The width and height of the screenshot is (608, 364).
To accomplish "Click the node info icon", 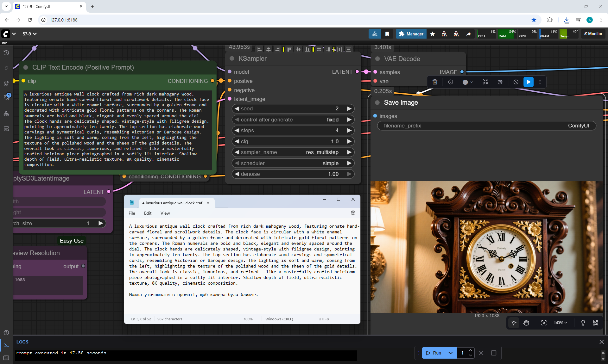I will (451, 82).
